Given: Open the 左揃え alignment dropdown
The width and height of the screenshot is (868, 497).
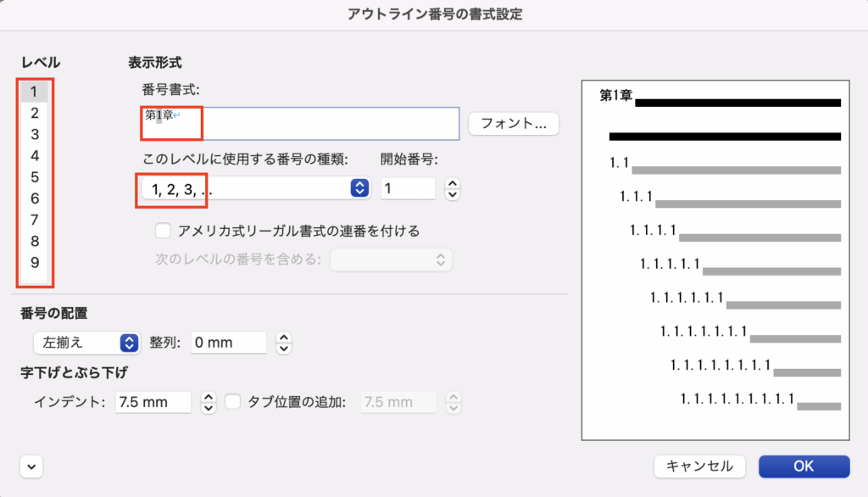Looking at the screenshot, I should [x=85, y=343].
